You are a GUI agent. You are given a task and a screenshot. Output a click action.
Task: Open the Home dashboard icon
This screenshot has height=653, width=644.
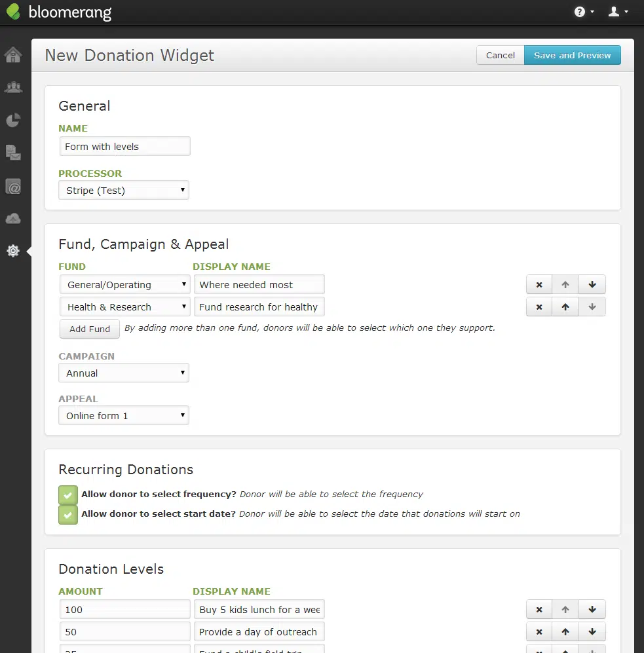point(13,55)
